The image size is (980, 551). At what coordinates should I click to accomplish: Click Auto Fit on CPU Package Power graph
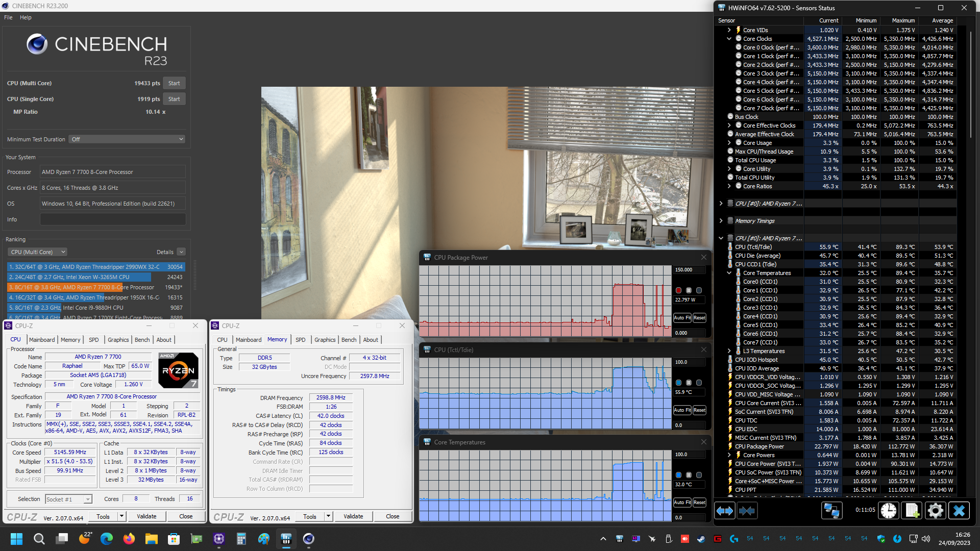tap(682, 318)
